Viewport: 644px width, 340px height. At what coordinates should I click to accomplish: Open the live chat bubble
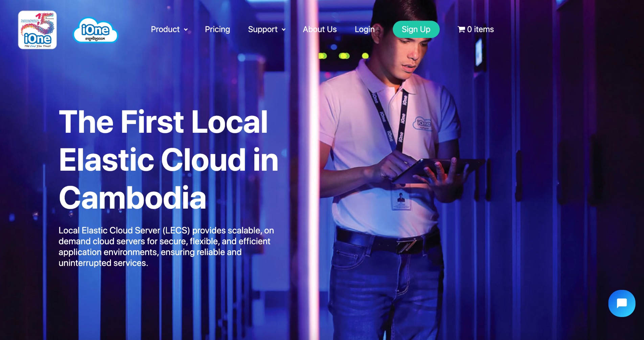[x=621, y=303]
